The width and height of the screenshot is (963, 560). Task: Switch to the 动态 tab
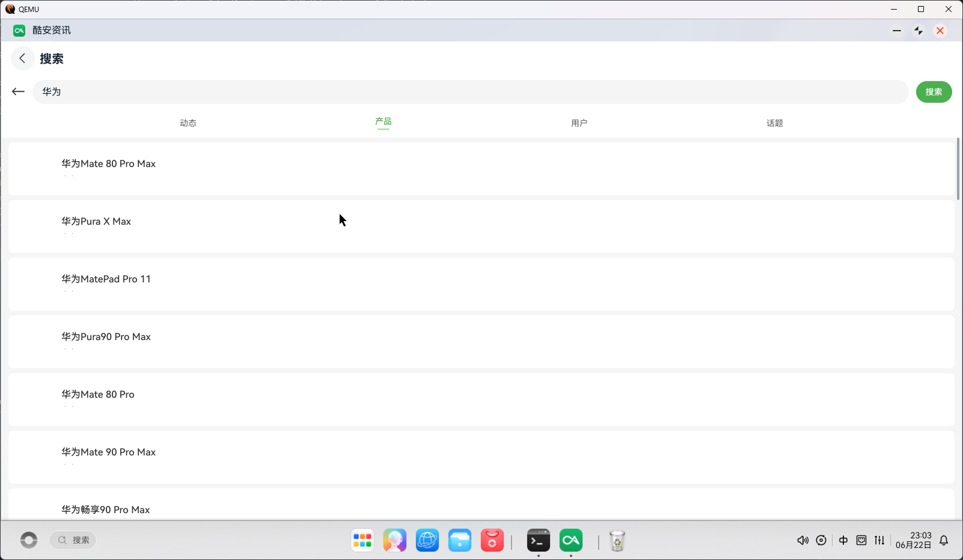[188, 123]
